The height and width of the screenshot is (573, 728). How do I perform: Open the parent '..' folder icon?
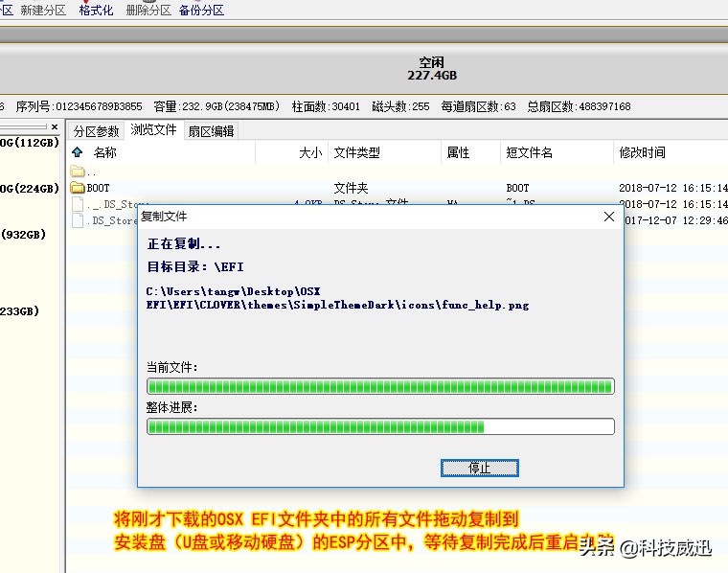click(78, 172)
